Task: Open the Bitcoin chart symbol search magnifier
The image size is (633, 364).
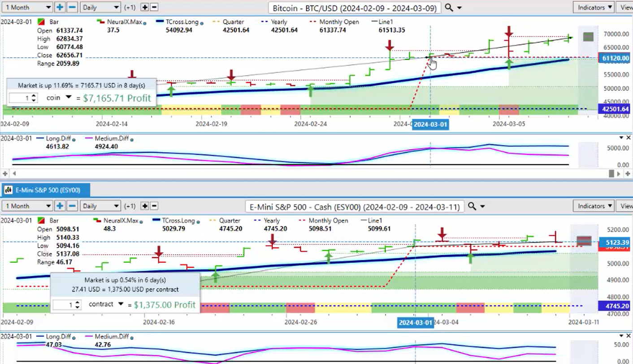Action: tap(449, 8)
